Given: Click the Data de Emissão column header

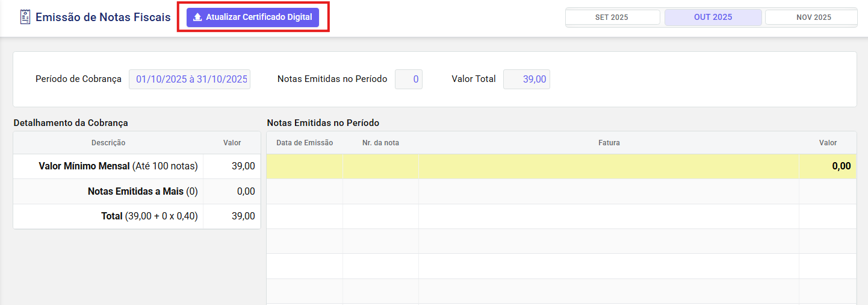Looking at the screenshot, I should tap(305, 143).
